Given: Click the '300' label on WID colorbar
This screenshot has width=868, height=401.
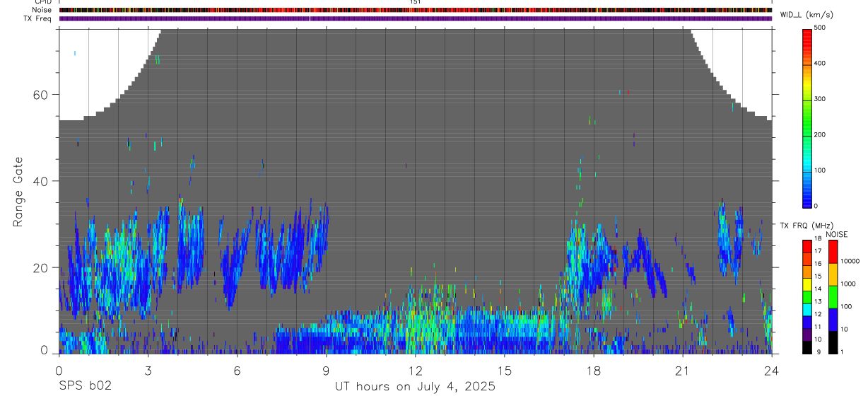Looking at the screenshot, I should [820, 99].
